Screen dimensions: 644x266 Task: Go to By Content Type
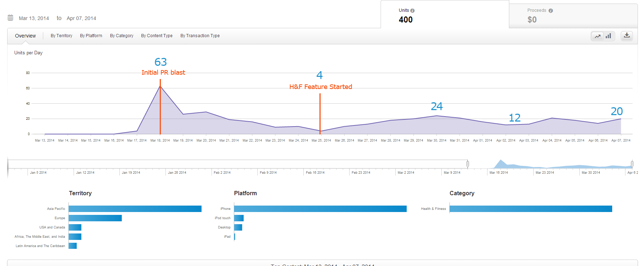click(x=157, y=36)
